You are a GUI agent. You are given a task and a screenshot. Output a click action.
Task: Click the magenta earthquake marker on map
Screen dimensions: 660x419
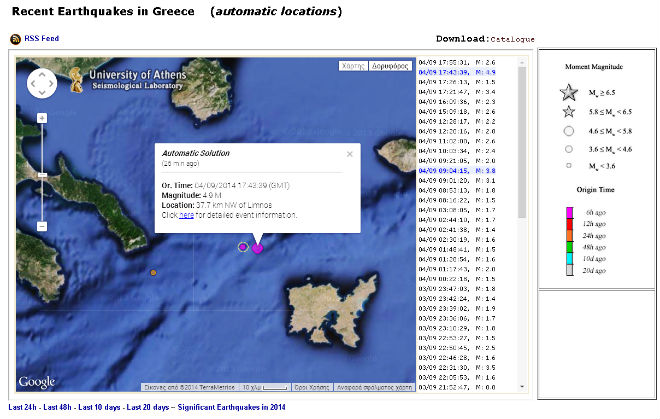point(258,248)
